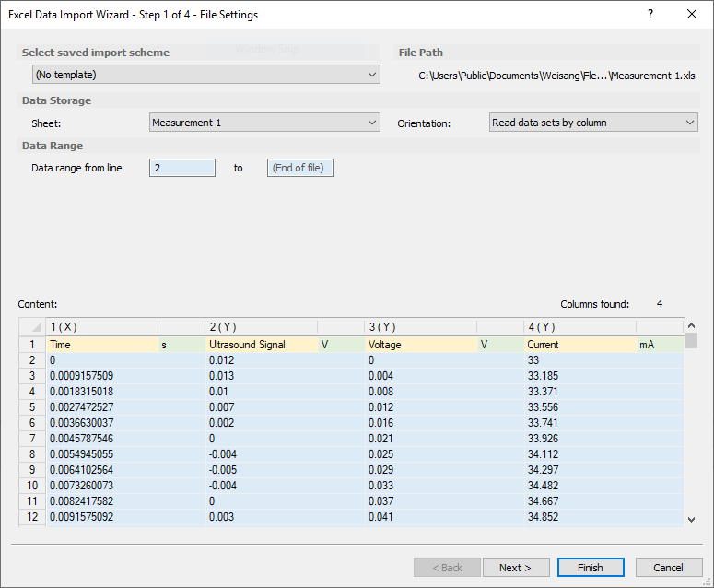The image size is (714, 588).
Task: Click current value 34.112
Action: pos(603,454)
